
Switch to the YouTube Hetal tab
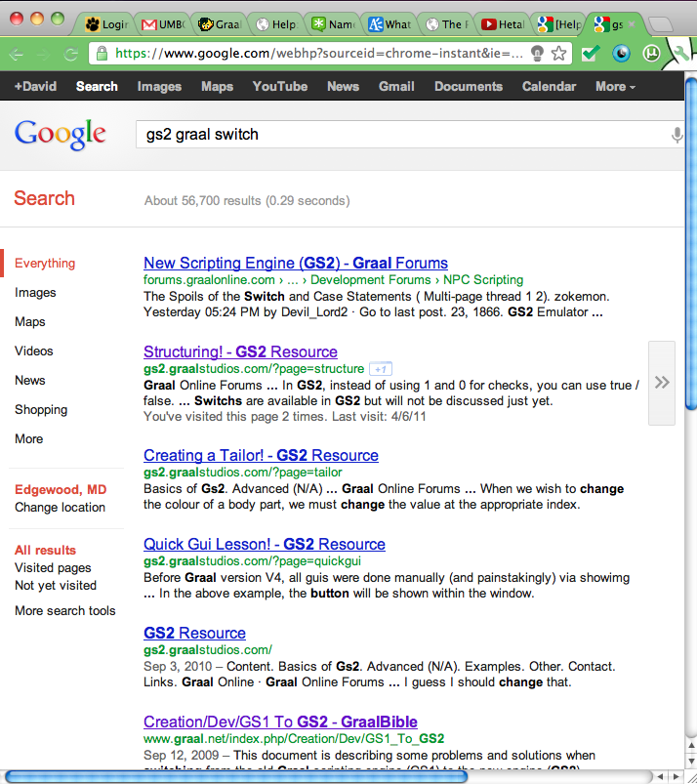[503, 24]
